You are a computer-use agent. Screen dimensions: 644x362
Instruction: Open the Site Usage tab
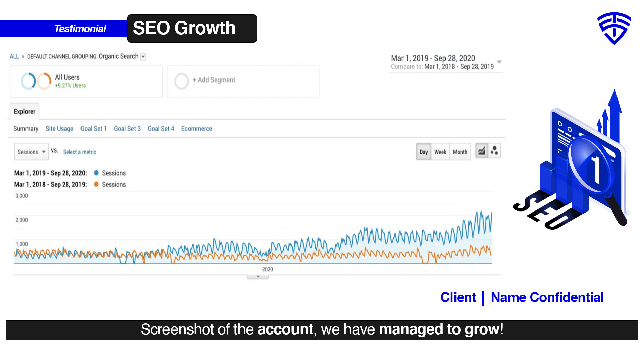tap(59, 129)
